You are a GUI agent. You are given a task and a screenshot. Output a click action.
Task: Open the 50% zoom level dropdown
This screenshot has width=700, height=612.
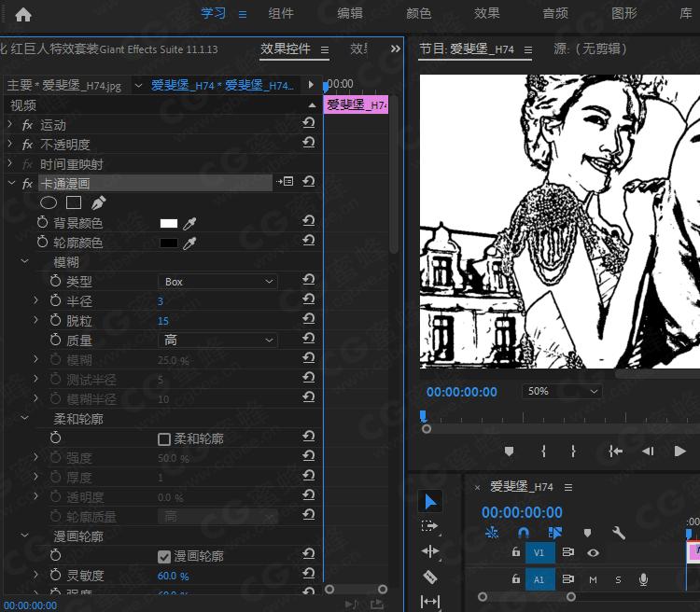tap(562, 392)
